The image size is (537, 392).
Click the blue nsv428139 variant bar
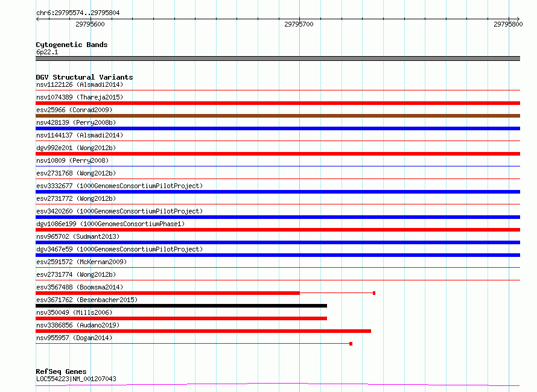click(278, 128)
